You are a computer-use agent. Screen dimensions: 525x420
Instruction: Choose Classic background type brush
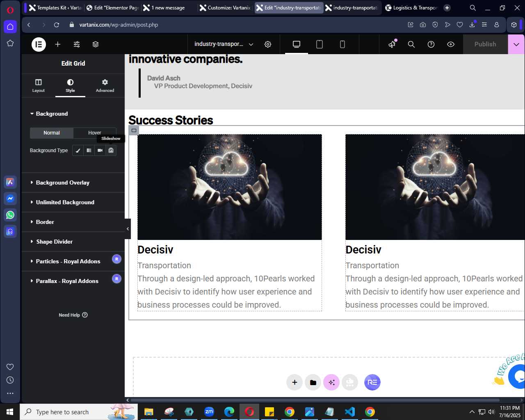[78, 151]
